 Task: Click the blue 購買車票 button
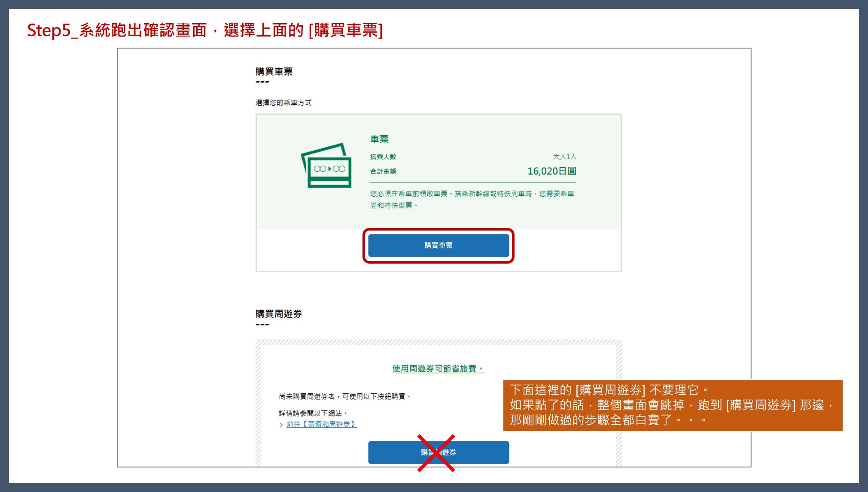click(438, 245)
